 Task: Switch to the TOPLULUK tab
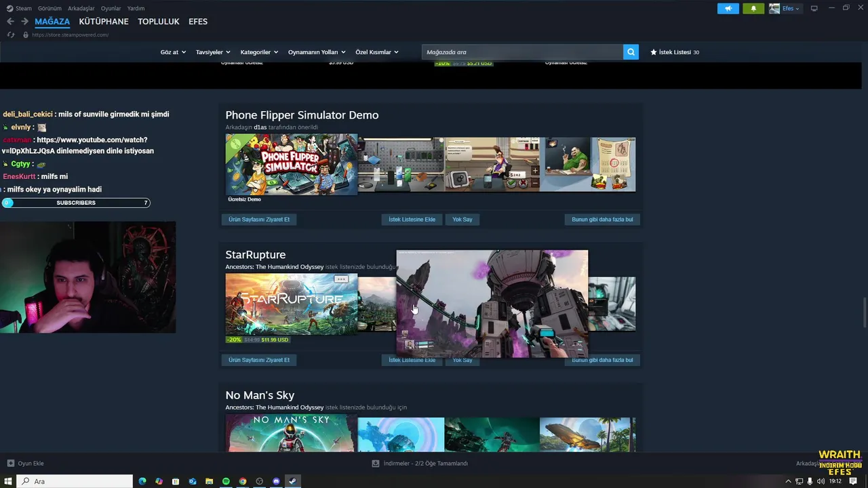point(159,22)
